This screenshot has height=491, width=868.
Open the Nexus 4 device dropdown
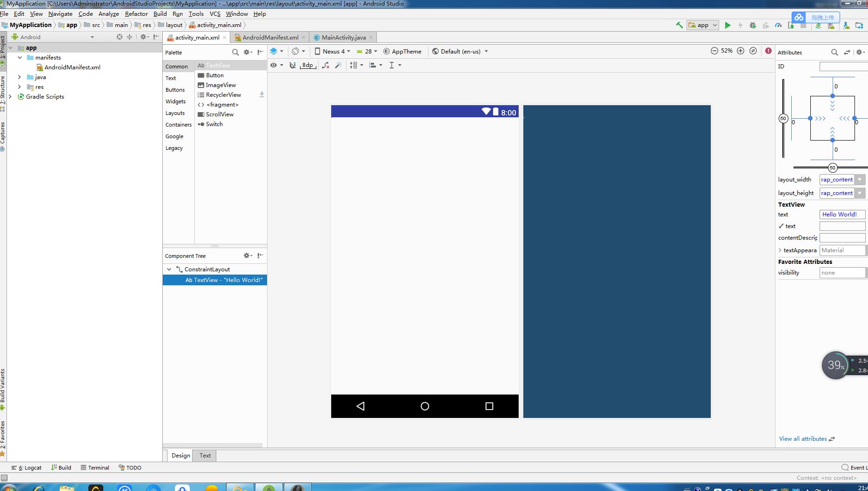[333, 51]
